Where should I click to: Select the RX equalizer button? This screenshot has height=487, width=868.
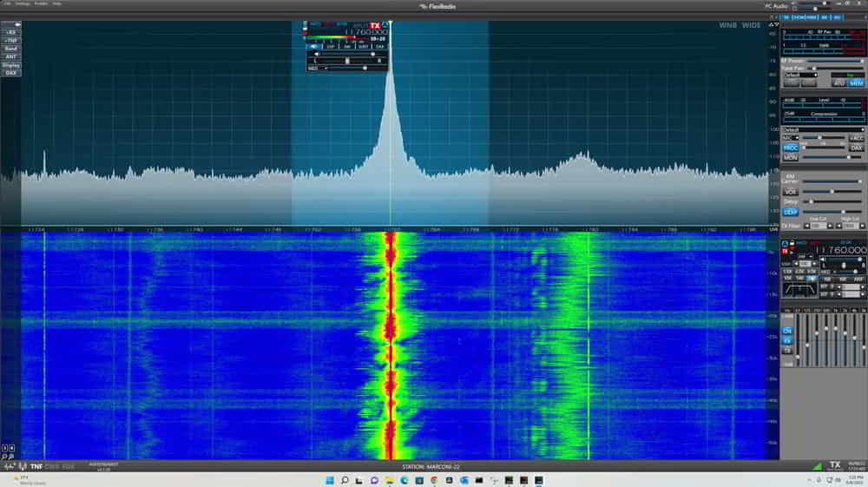(787, 341)
